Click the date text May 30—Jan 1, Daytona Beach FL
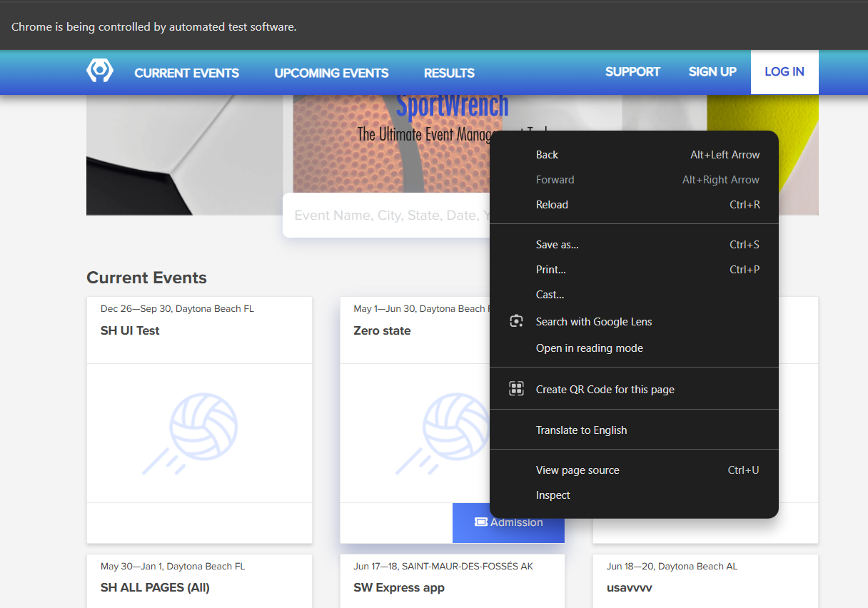The width and height of the screenshot is (868, 608). (x=173, y=566)
